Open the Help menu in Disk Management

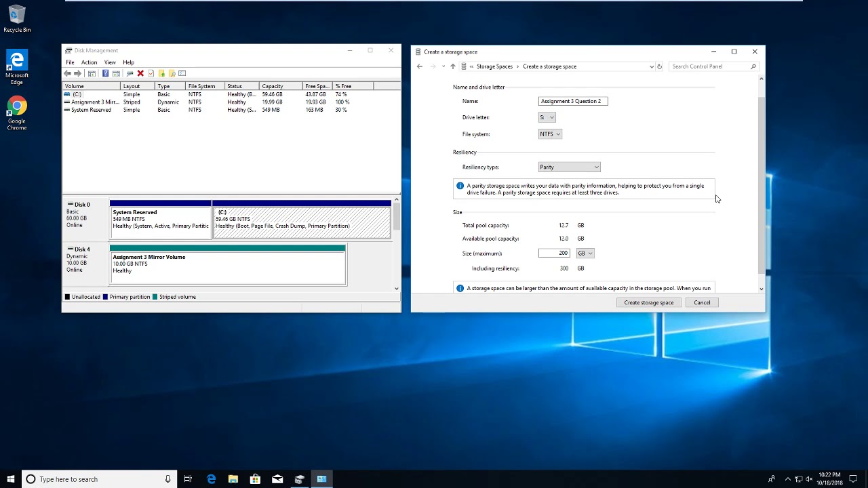(128, 62)
